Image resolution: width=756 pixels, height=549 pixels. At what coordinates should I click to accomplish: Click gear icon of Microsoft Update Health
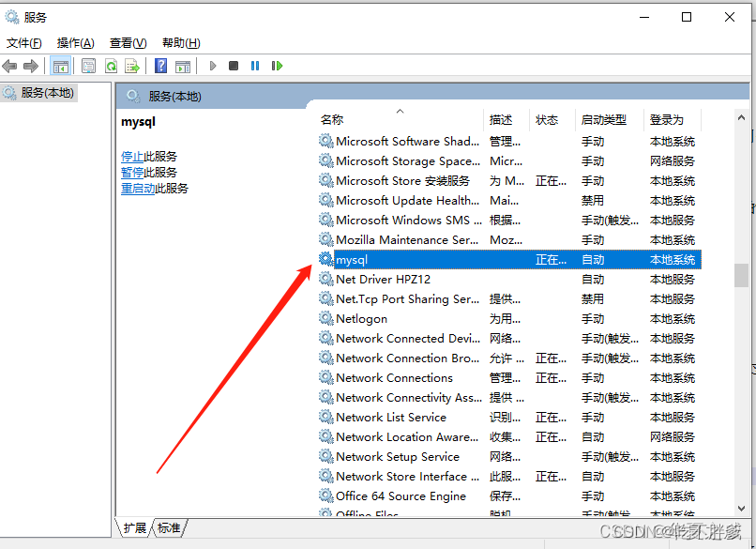326,200
